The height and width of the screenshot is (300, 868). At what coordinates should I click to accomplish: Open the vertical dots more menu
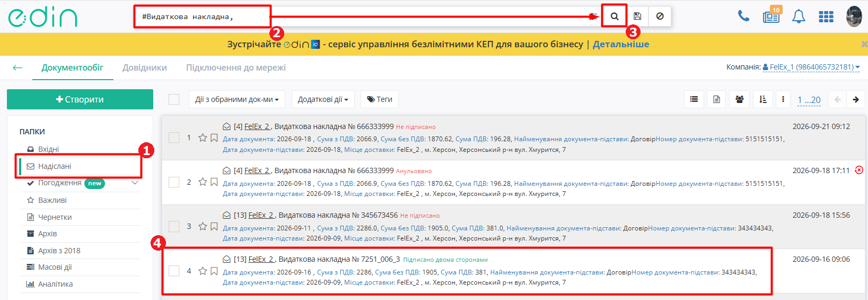[x=783, y=99]
